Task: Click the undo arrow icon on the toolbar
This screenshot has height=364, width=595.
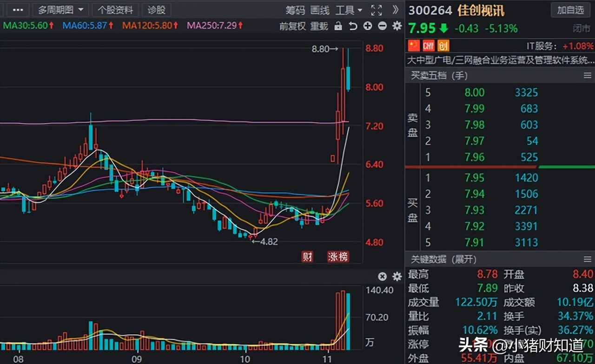Action: 352,26
